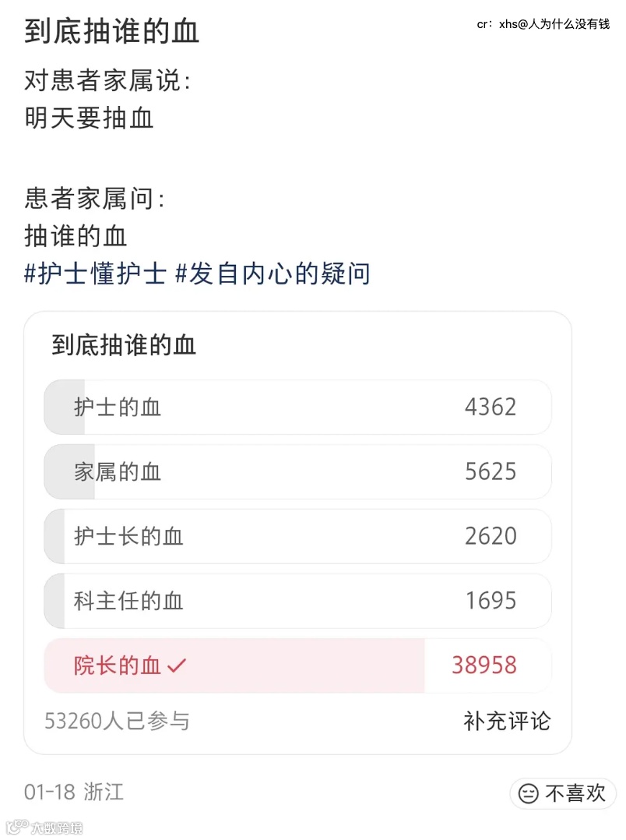Image resolution: width=626 pixels, height=840 pixels.
Task: Open hashtag #发自内心的疑问
Action: point(273,274)
